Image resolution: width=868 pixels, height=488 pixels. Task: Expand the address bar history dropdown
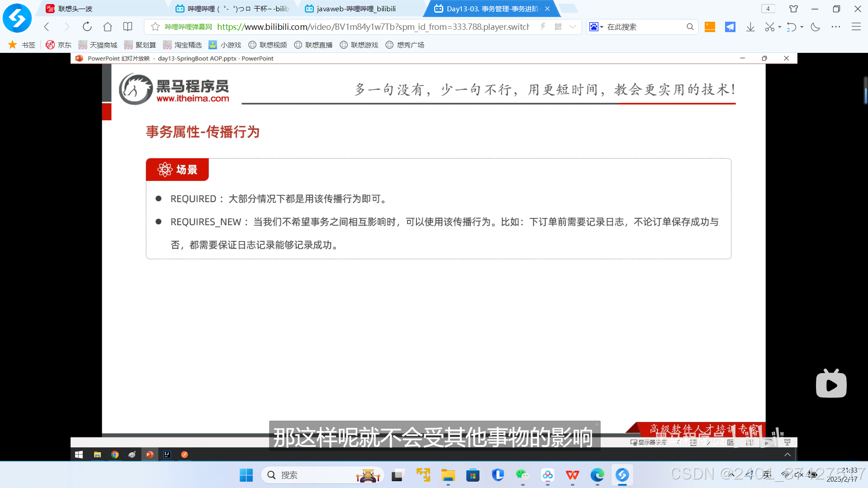click(x=573, y=27)
